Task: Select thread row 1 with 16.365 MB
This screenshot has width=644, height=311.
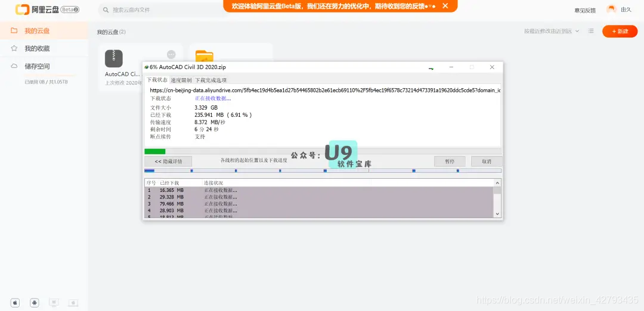Action: pyautogui.click(x=319, y=191)
